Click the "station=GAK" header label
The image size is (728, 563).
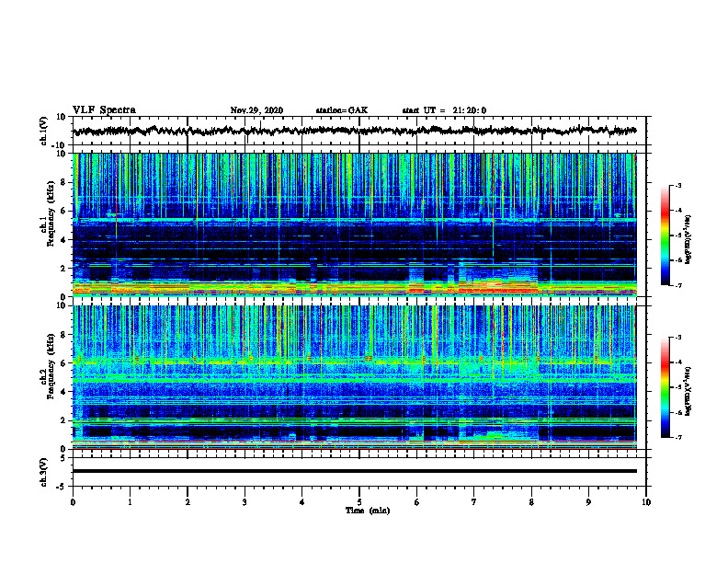[x=342, y=110]
